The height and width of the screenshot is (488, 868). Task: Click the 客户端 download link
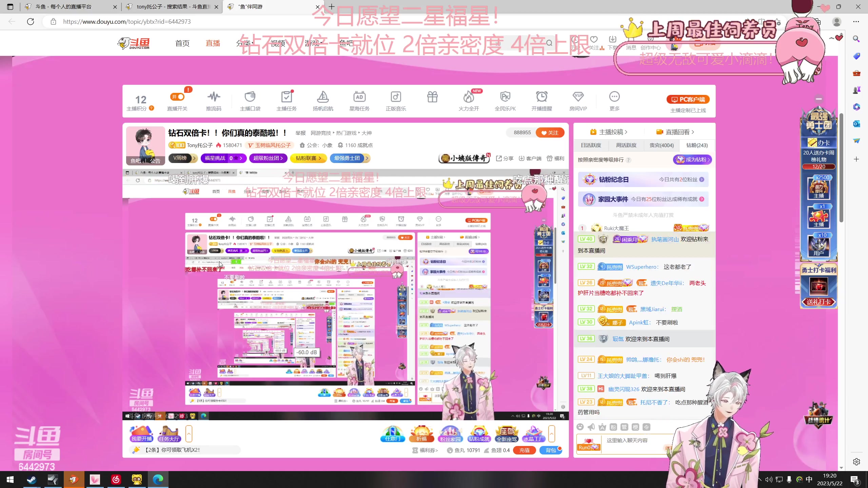pyautogui.click(x=530, y=158)
